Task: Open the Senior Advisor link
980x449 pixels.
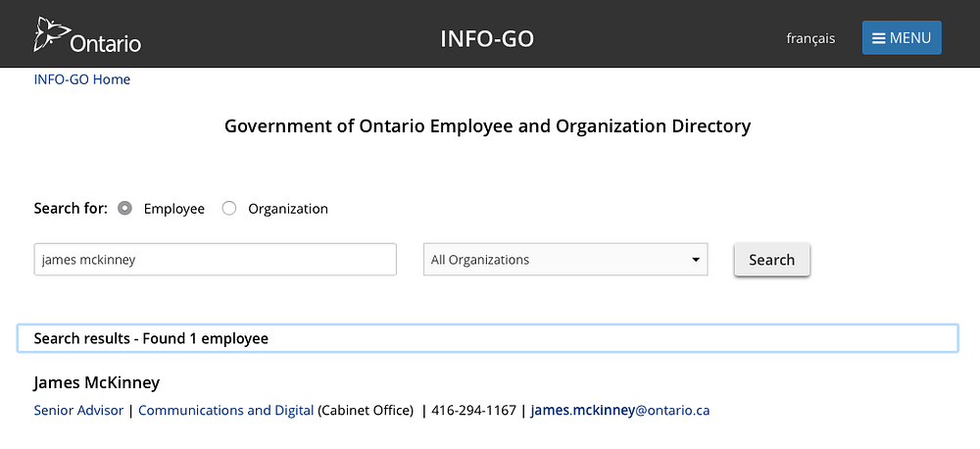Action: [78, 411]
